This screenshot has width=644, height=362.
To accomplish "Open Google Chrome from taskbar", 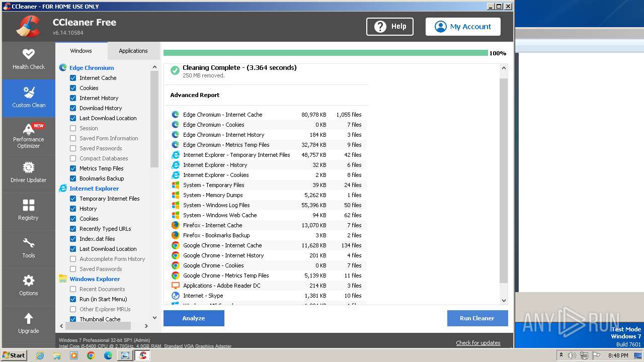I will point(91,355).
